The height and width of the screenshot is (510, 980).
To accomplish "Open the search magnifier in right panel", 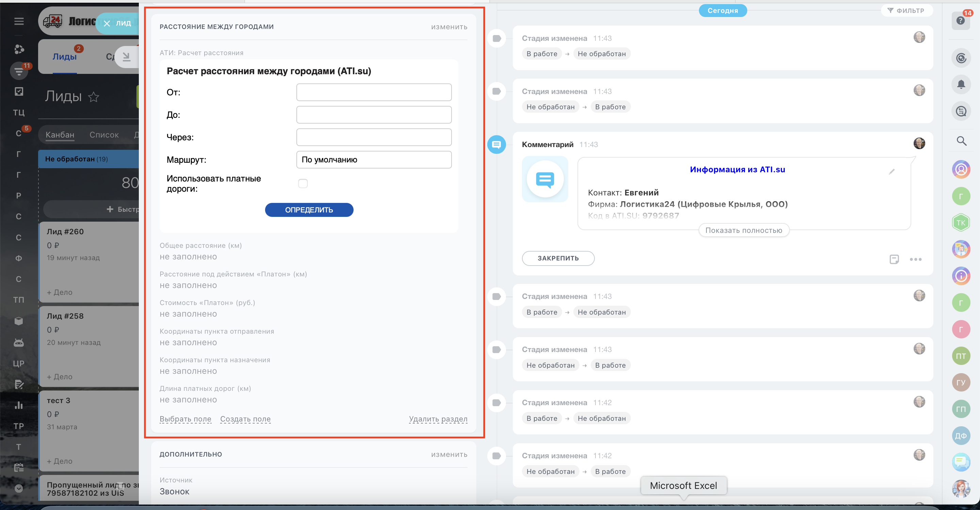I will point(961,141).
